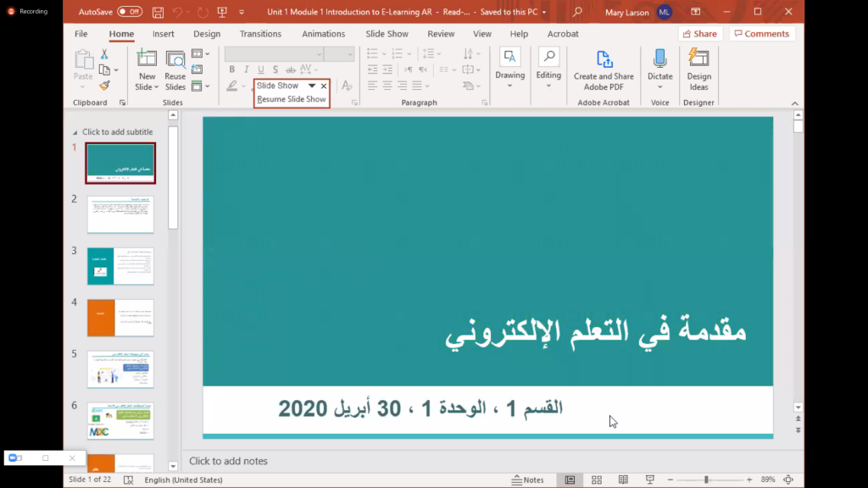The height and width of the screenshot is (488, 868).
Task: Switch to the Slide Show tab
Action: pos(387,34)
